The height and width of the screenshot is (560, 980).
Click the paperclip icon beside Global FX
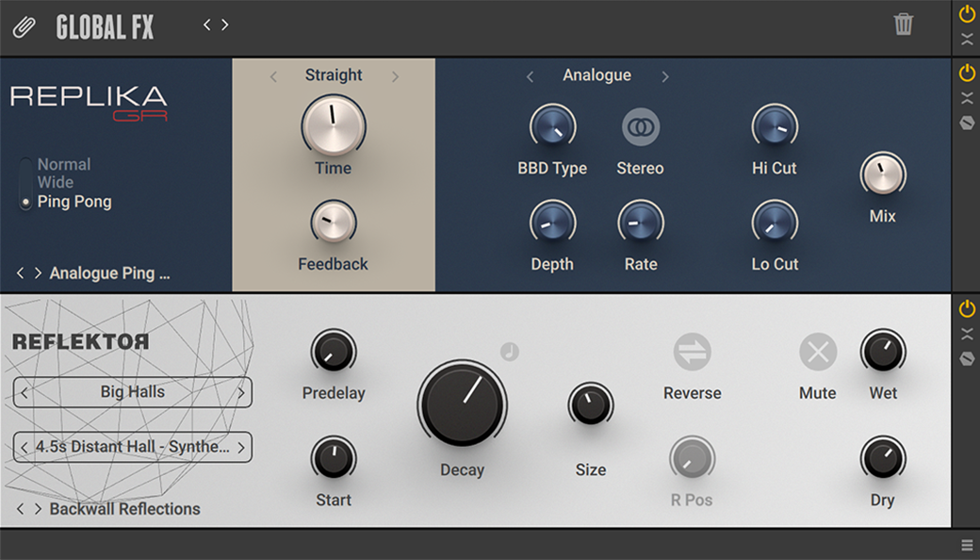click(24, 27)
